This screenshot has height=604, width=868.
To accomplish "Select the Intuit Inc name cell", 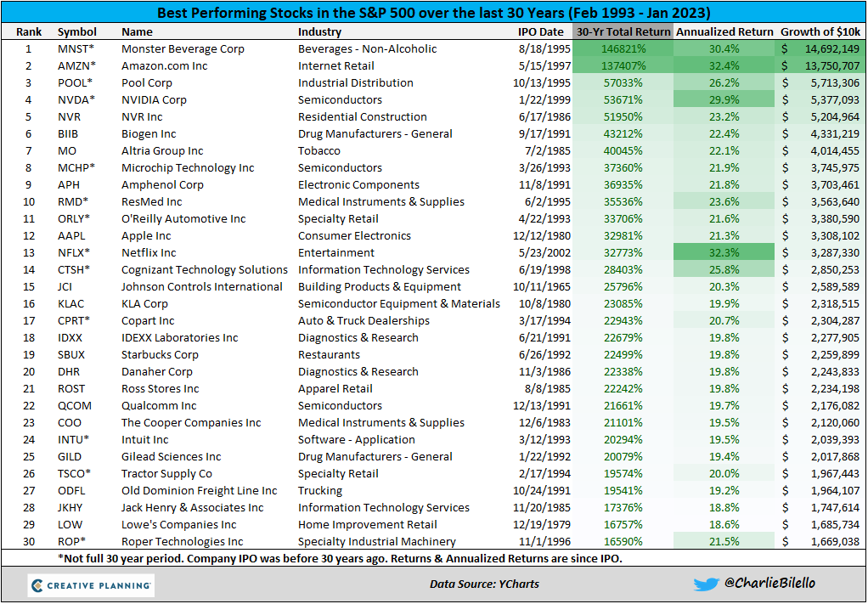I will tap(144, 439).
